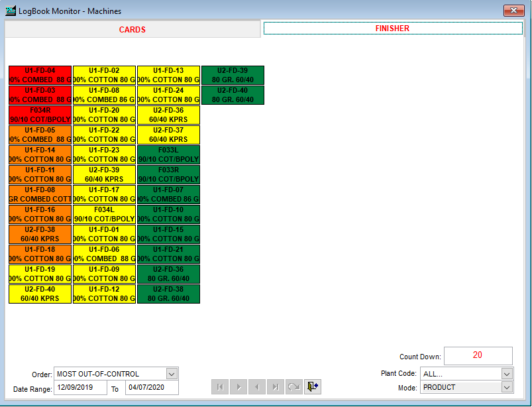Select the red U1-FD-04 machine tile

tap(40, 75)
